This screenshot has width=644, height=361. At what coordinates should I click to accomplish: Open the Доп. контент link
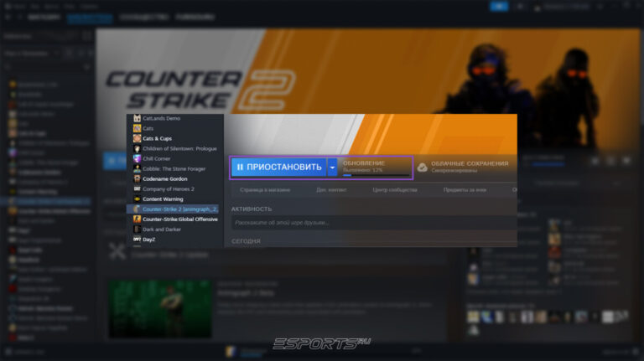click(331, 190)
